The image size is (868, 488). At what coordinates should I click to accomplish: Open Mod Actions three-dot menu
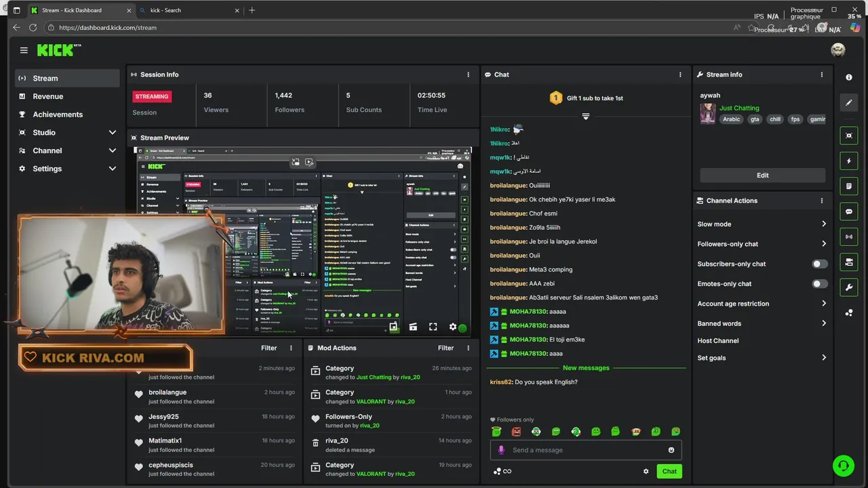coord(468,348)
